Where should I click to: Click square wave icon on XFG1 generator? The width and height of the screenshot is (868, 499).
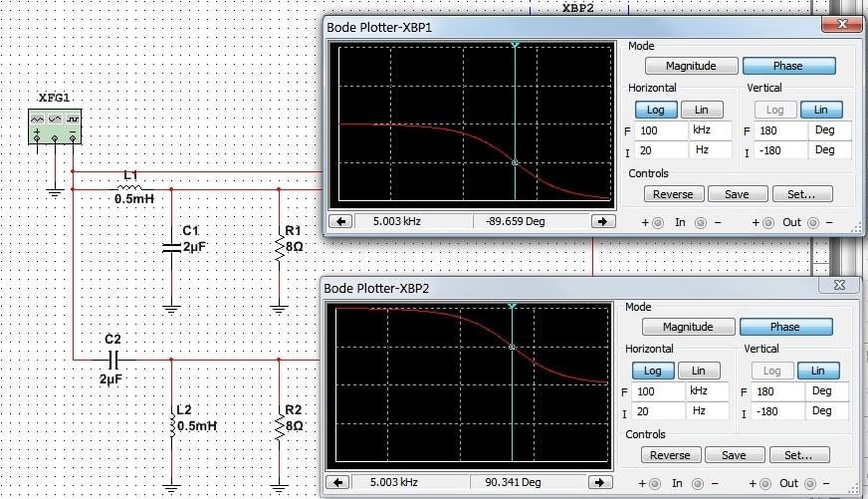(73, 120)
